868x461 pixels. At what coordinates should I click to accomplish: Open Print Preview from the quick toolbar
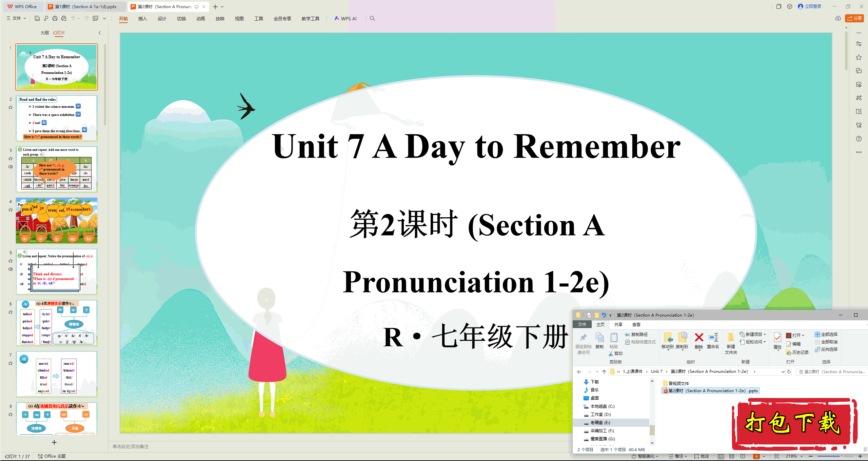tap(64, 18)
